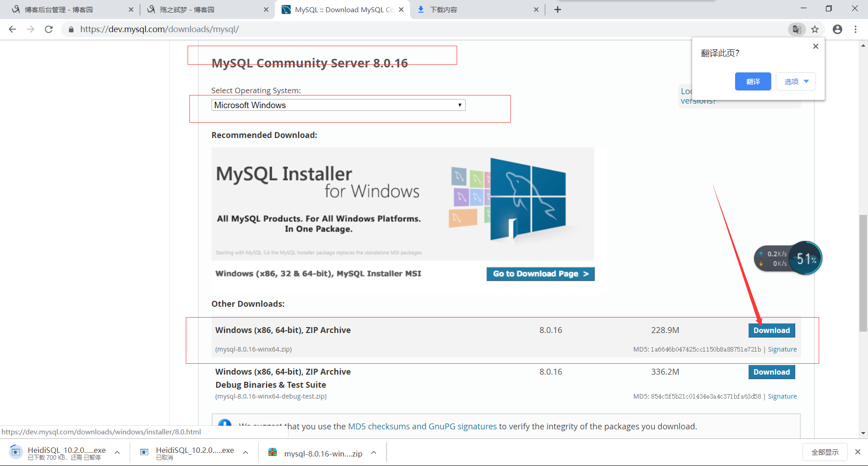
Task: Go forward to the next page
Action: (30, 29)
